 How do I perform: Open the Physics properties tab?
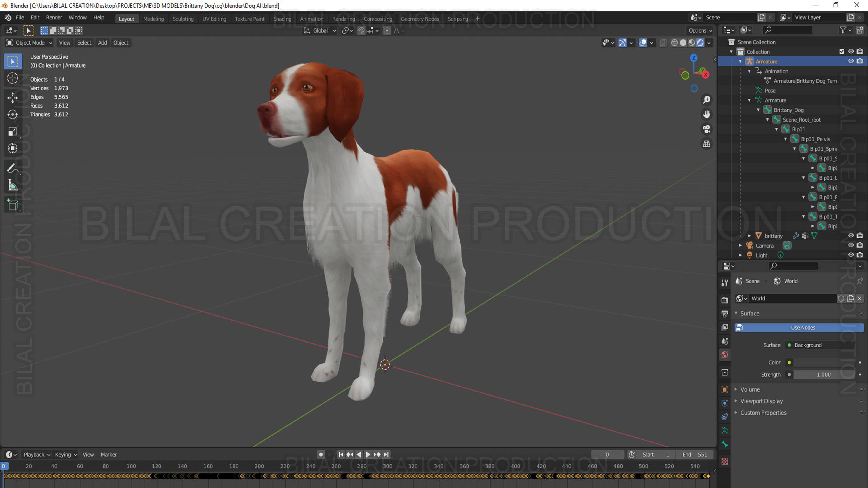pos(724,403)
